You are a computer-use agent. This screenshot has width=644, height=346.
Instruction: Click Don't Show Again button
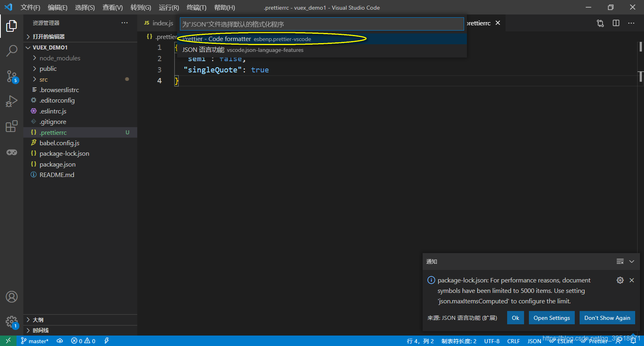[607, 318]
